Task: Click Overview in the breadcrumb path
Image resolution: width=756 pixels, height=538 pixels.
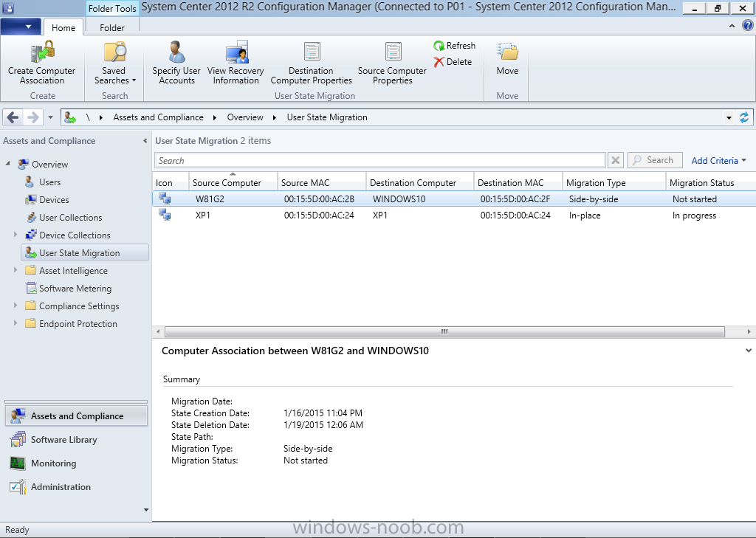Action: pos(245,117)
